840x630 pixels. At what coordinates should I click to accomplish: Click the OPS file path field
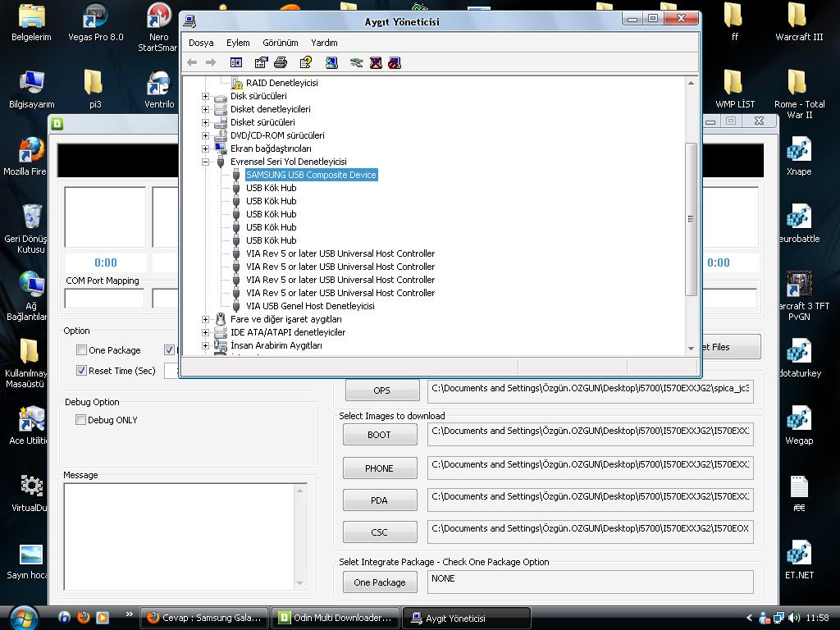pyautogui.click(x=591, y=391)
